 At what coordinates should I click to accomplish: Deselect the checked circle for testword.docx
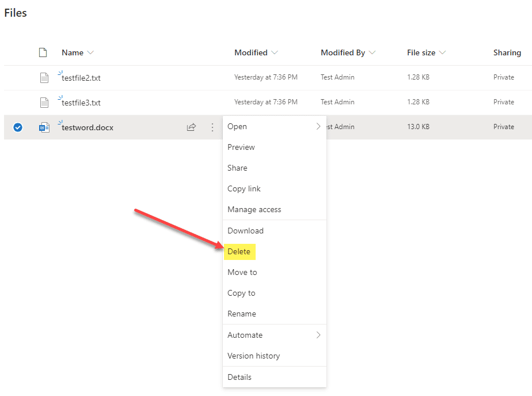[x=18, y=127]
